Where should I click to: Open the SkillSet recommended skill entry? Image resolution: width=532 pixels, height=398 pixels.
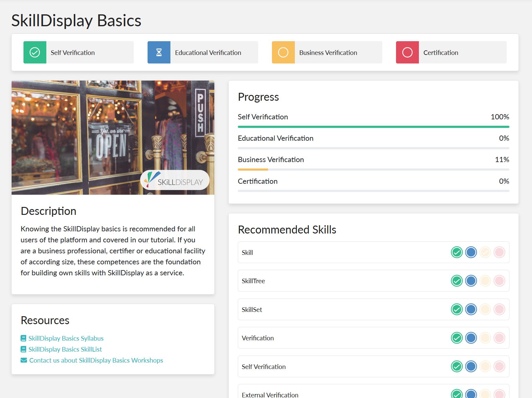(373, 309)
